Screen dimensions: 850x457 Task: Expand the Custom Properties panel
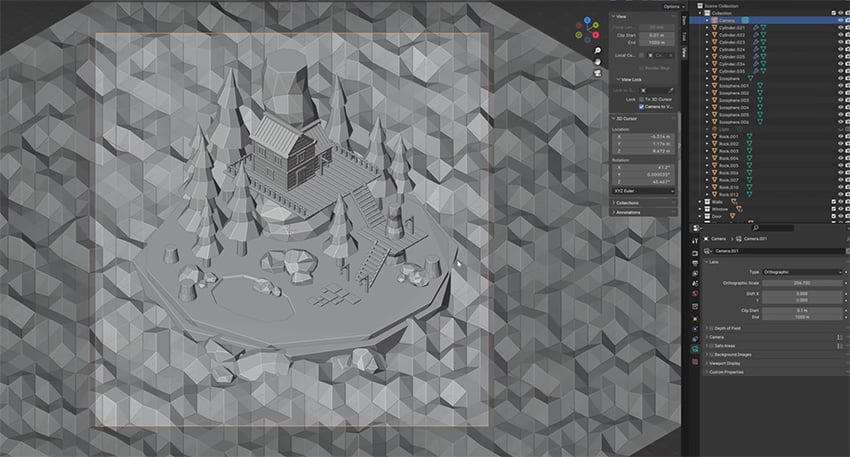725,372
